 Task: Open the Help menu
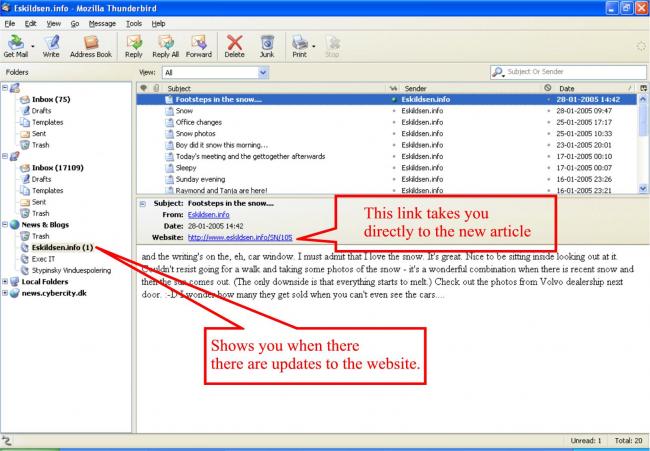pyautogui.click(x=158, y=24)
